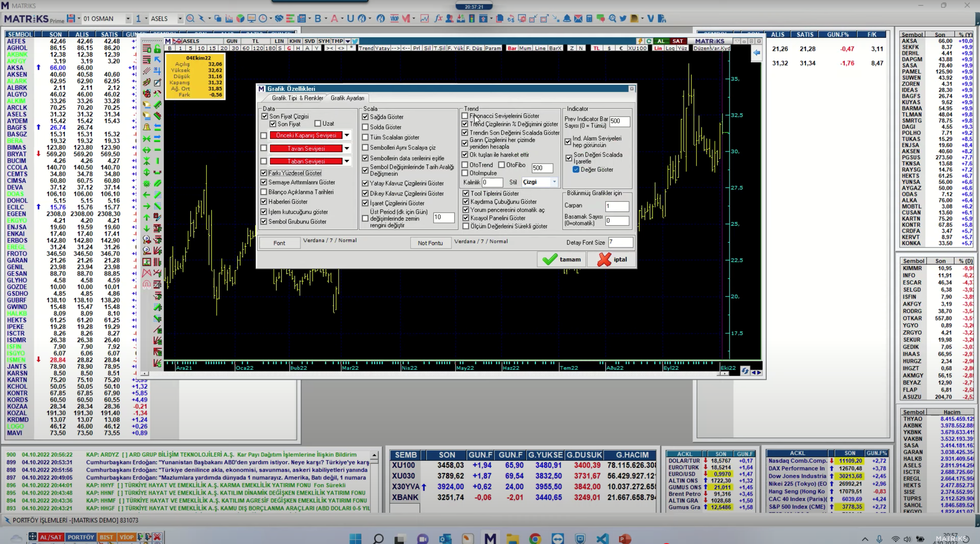Expand the Stil Çizgi combo box
The image size is (980, 544).
(x=554, y=182)
